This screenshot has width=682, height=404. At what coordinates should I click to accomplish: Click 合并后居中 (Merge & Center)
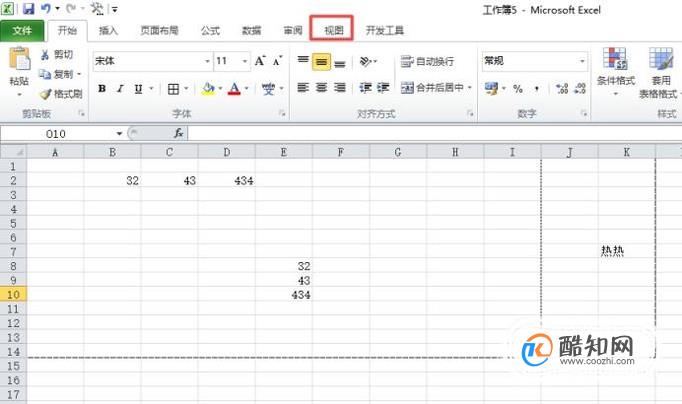click(432, 87)
